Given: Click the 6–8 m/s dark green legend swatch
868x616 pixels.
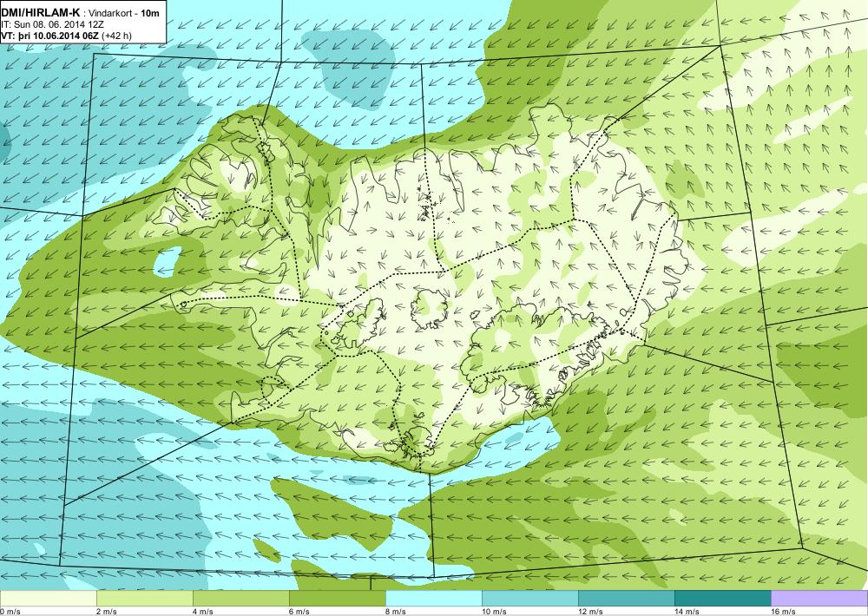Looking at the screenshot, I should [x=337, y=599].
